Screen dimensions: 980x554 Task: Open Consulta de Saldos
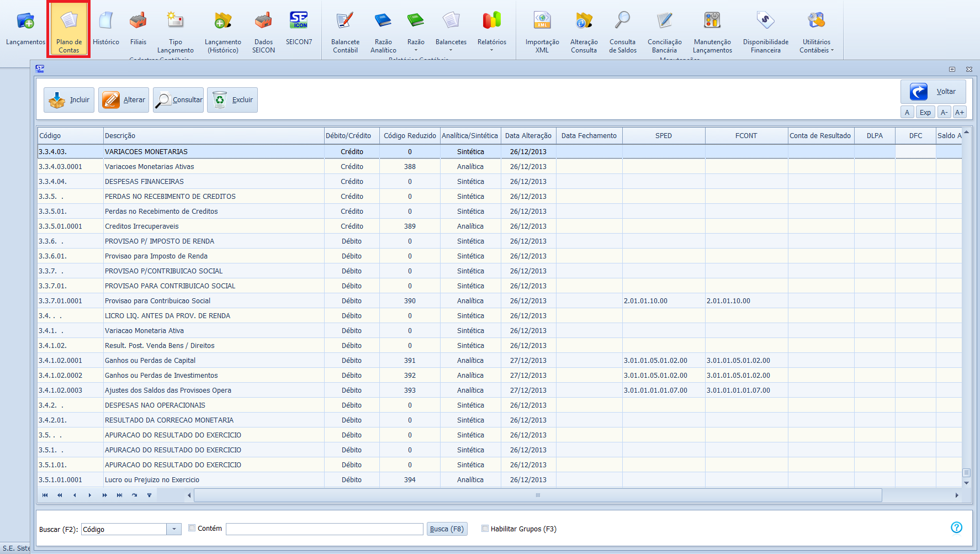[622, 32]
